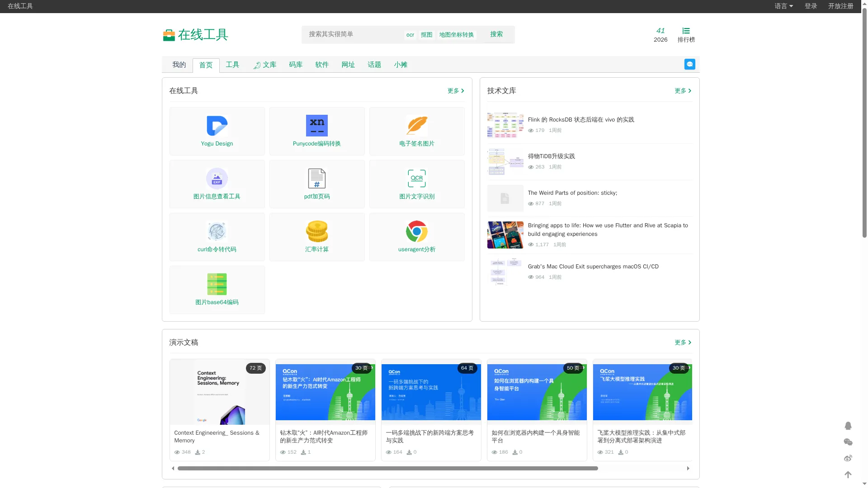Image resolution: width=868 pixels, height=488 pixels.
Task: Open the Yogu Design tool icon
Action: (217, 126)
